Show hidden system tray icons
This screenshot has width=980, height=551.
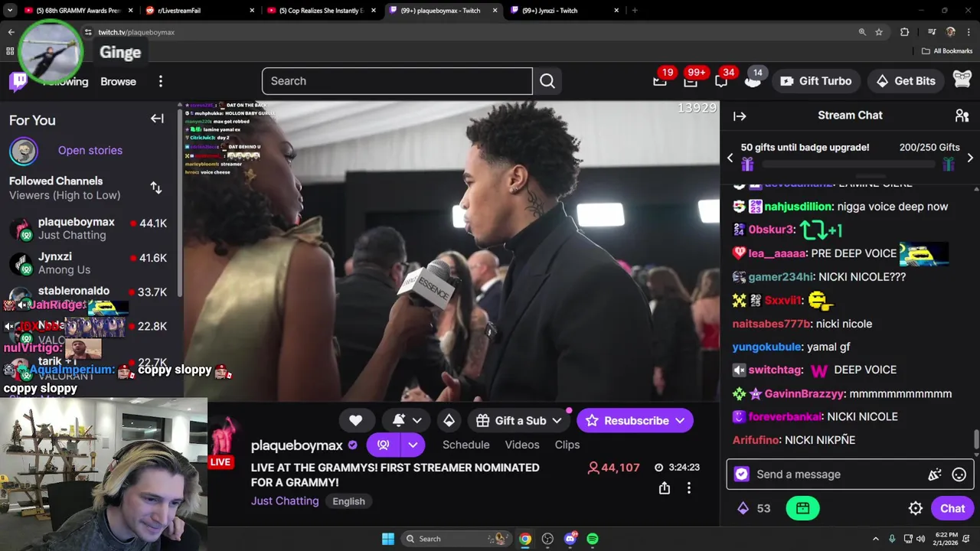(875, 539)
